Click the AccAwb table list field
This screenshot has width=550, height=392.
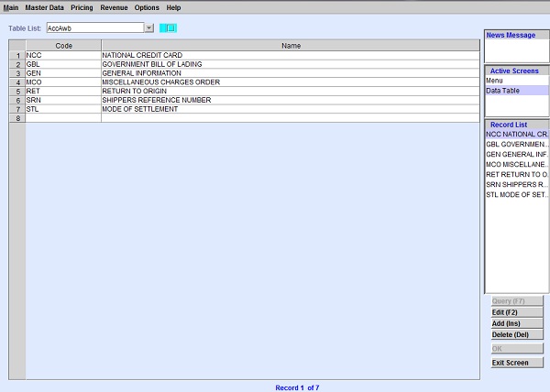95,28
